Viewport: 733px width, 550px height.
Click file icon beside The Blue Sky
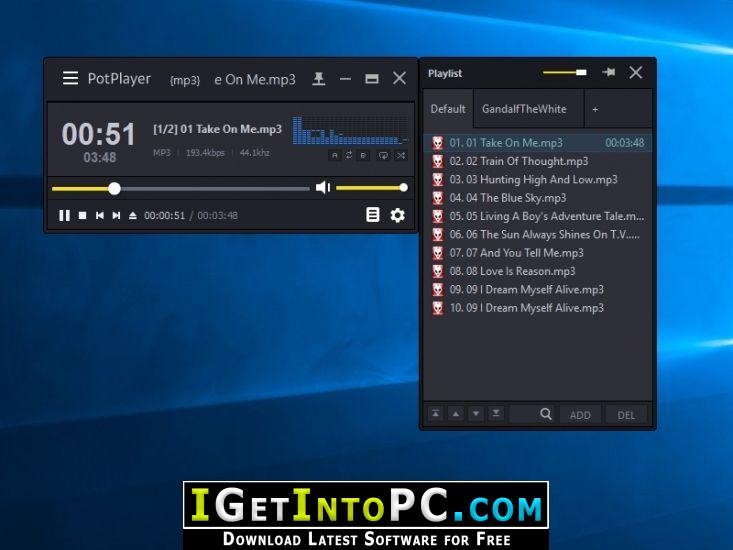438,198
